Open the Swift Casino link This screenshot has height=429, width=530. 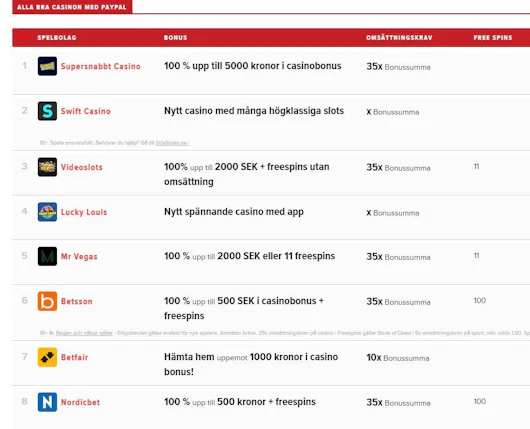click(86, 111)
